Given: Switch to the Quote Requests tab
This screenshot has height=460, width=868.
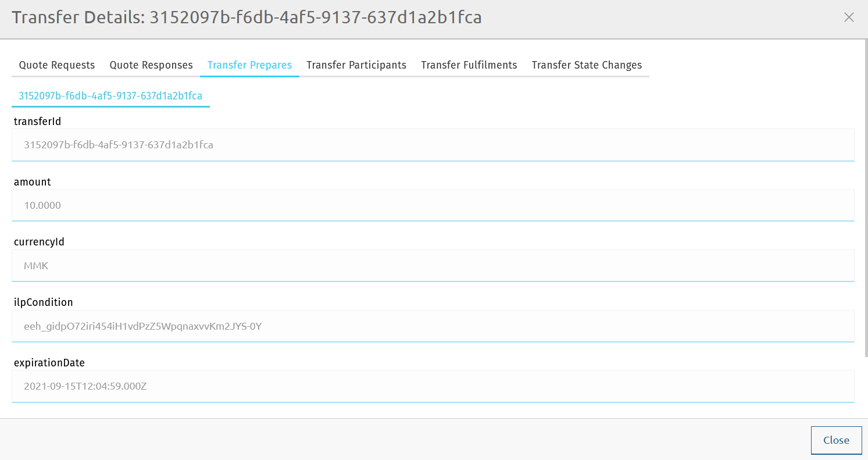Looking at the screenshot, I should (x=57, y=65).
